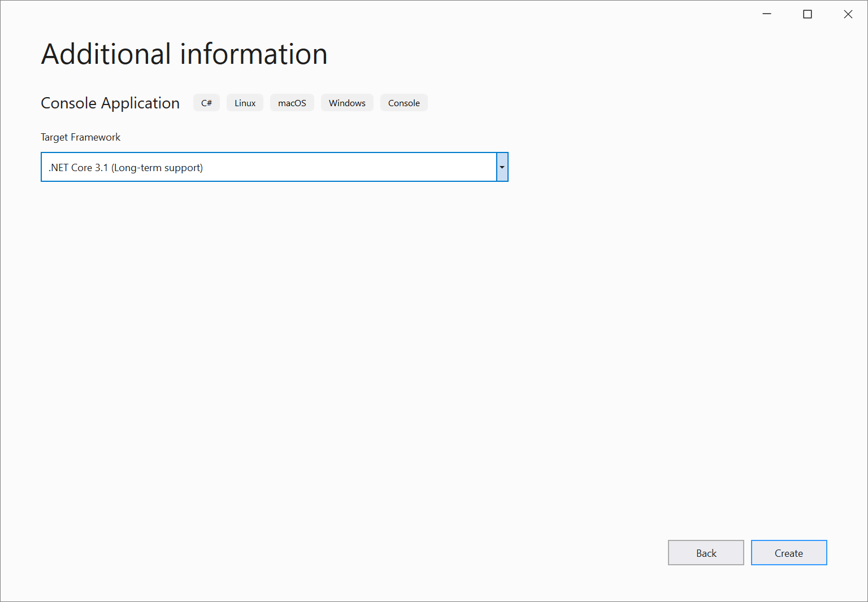Click the Additional information title

click(x=183, y=54)
